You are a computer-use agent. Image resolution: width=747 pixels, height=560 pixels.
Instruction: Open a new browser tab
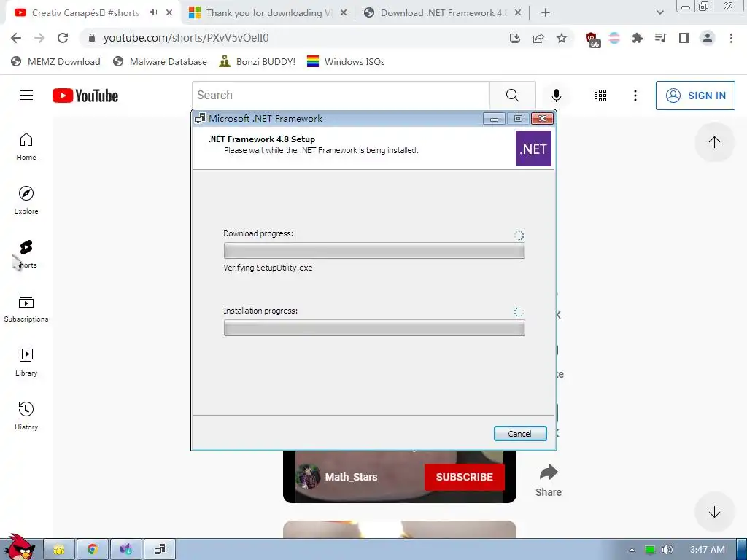click(x=546, y=13)
